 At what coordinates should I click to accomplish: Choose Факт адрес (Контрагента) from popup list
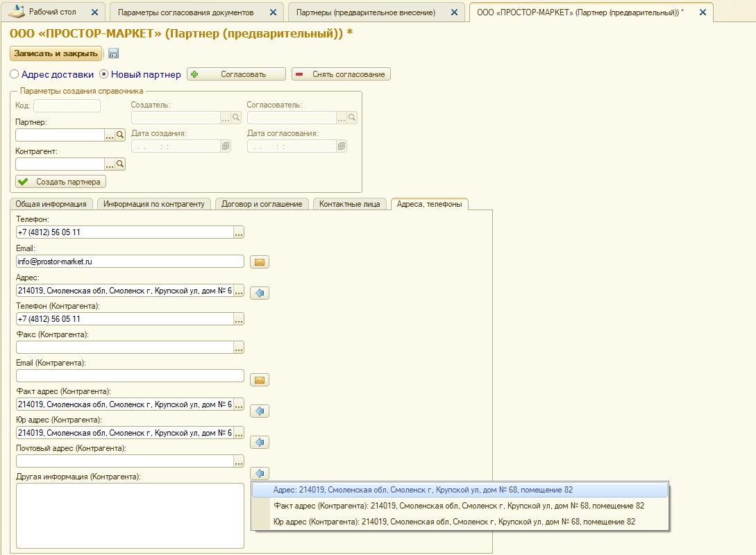click(x=458, y=506)
